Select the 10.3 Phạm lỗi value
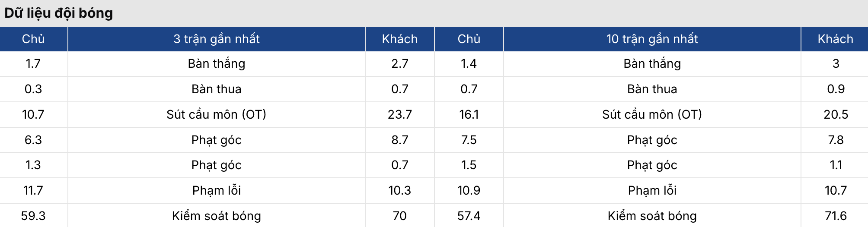The width and height of the screenshot is (868, 227). click(399, 190)
